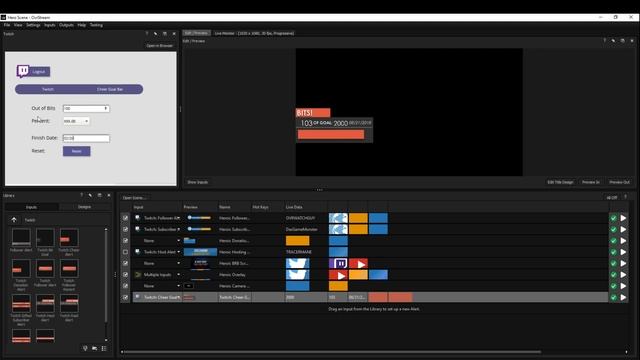Click the Edit/Preview panel pin icon
The width and height of the screenshot is (640, 360).
click(x=613, y=41)
